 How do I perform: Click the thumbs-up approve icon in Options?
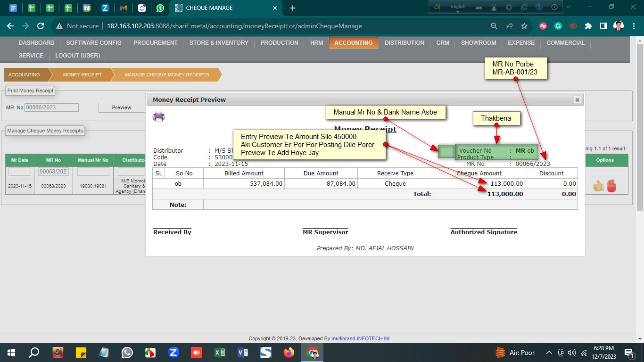pyautogui.click(x=598, y=186)
